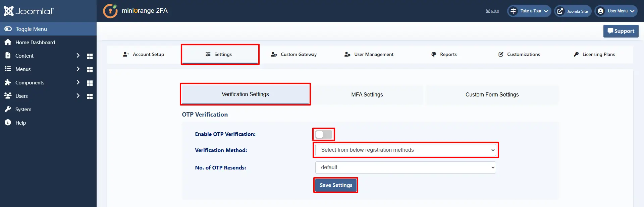This screenshot has height=207, width=644.
Task: Click the Custom Gateway user icon
Action: (274, 54)
